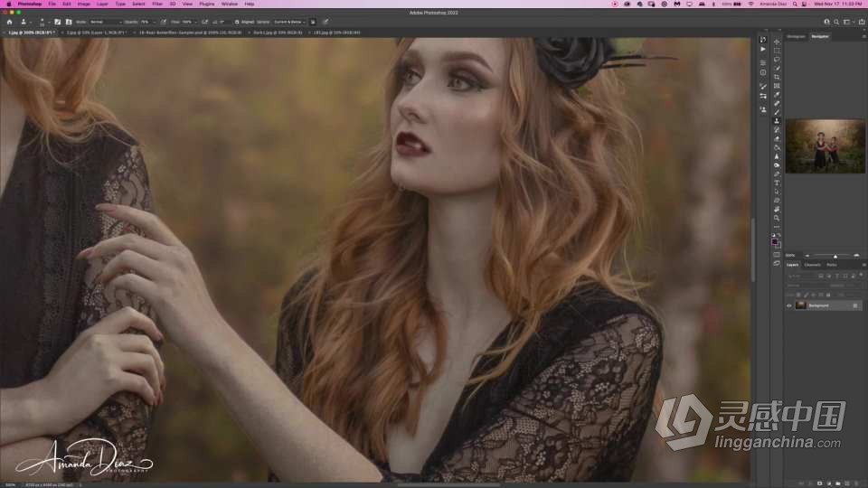
Task: Switch to the Histogram panel tab
Action: coord(796,36)
